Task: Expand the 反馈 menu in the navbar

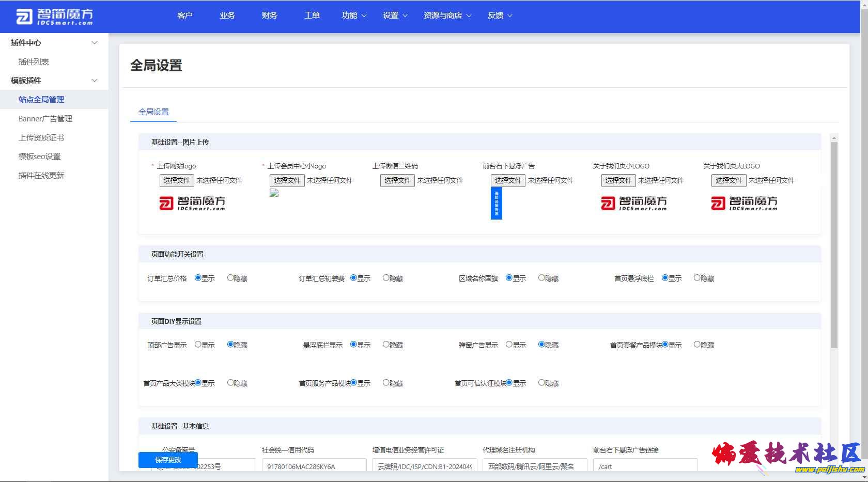Action: tap(500, 15)
